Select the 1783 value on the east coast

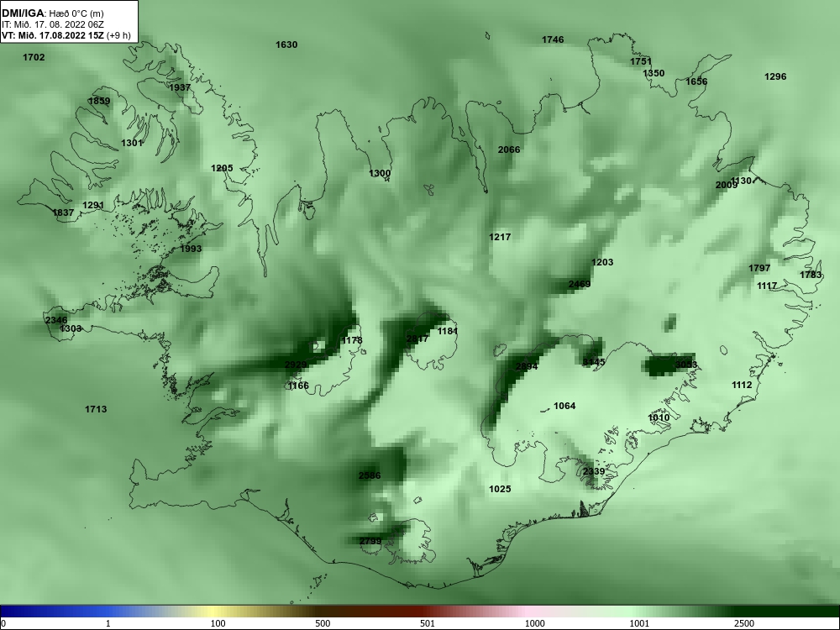[811, 275]
